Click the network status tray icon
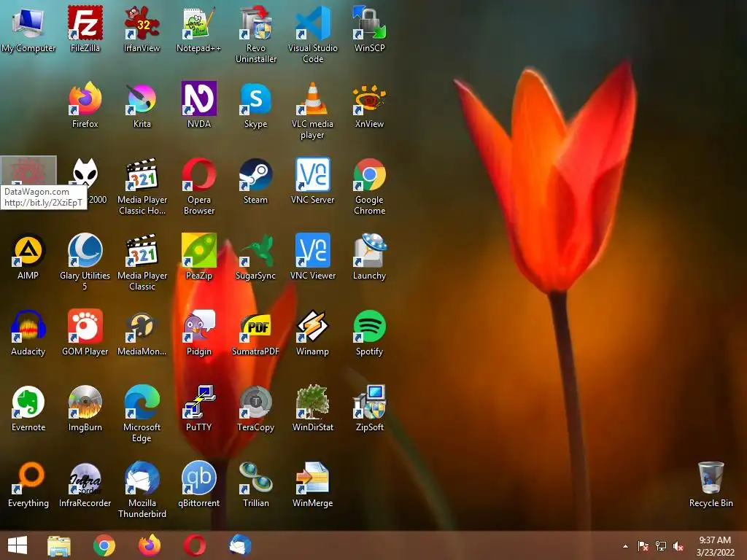The height and width of the screenshot is (560, 747). point(661,546)
